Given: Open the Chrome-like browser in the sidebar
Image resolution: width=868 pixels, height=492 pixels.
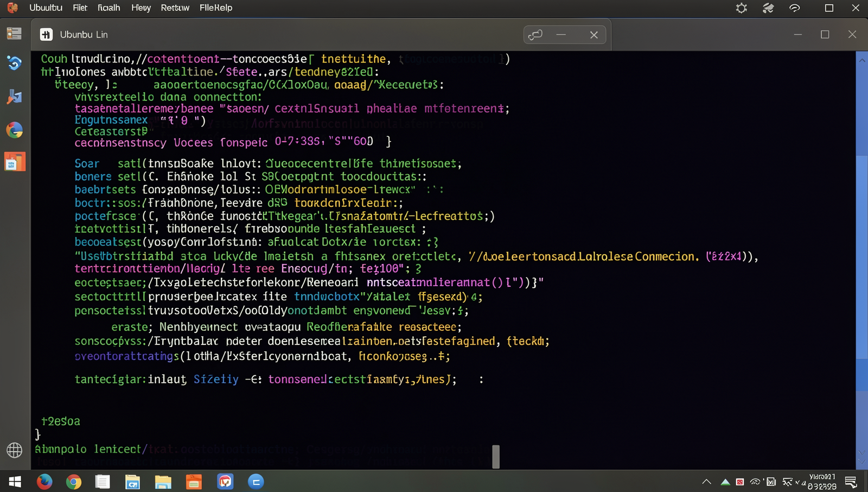Looking at the screenshot, I should (x=15, y=130).
